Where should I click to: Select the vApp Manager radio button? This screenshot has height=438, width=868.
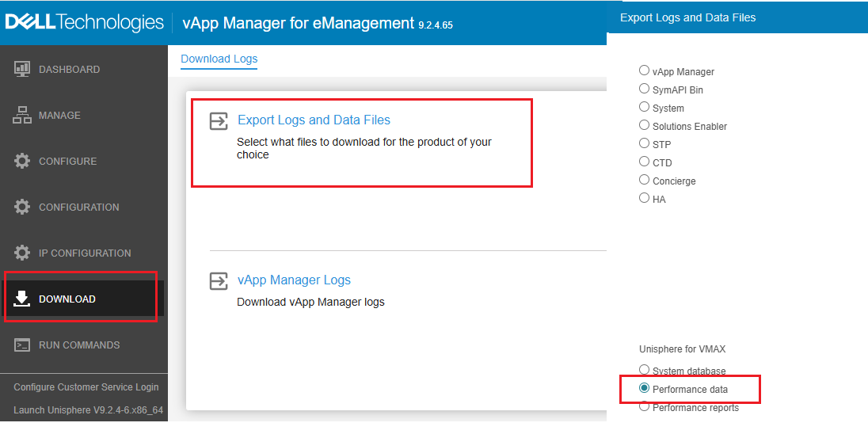(644, 70)
